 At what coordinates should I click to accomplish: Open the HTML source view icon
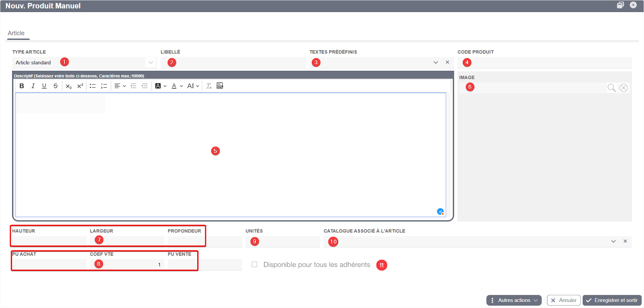point(220,86)
